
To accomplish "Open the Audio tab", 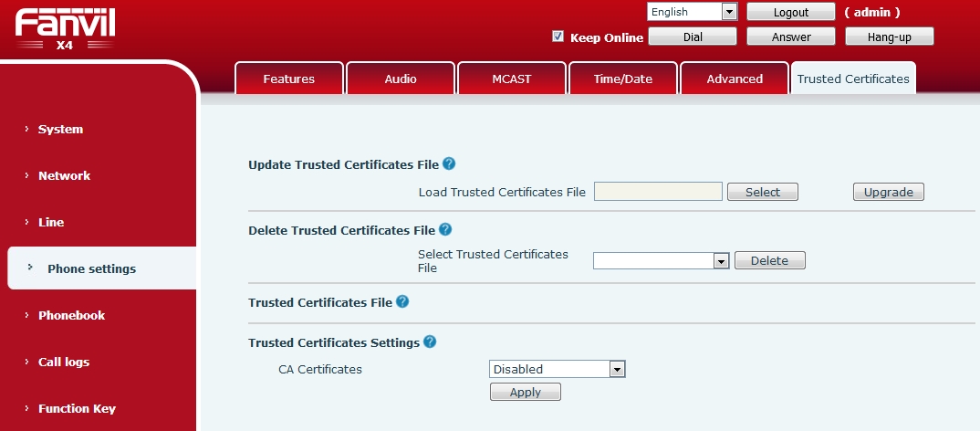I will (401, 79).
